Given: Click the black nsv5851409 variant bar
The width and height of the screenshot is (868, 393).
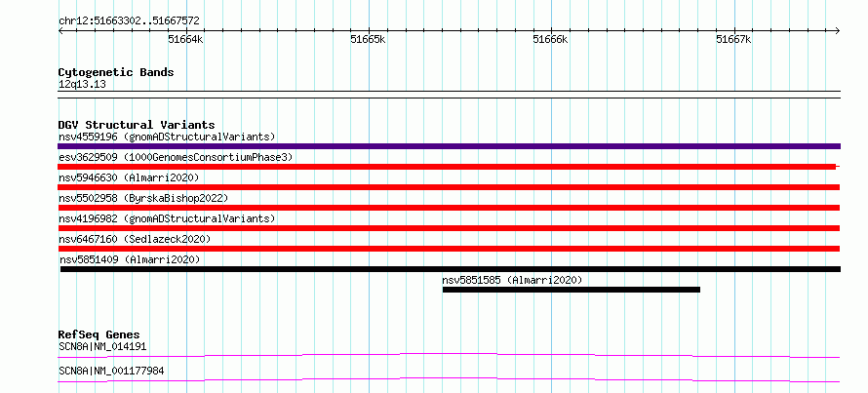Looking at the screenshot, I should tap(451, 269).
